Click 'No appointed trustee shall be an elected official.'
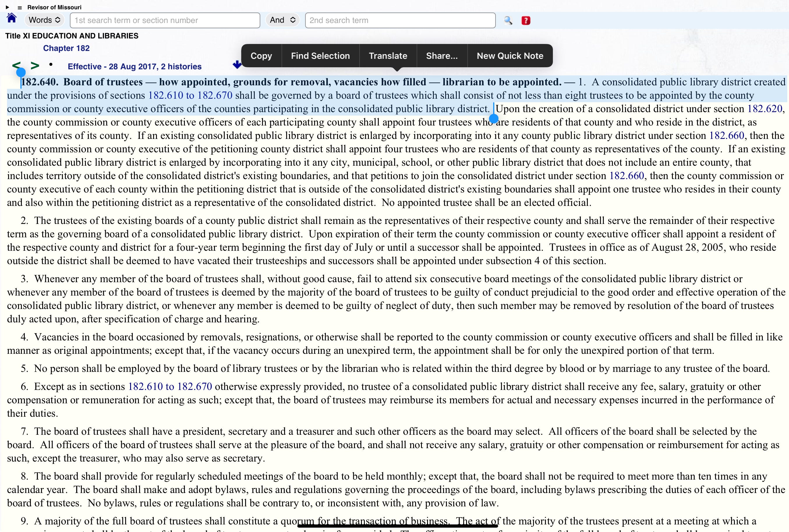Screen dimensions: 789x532 (x=487, y=203)
